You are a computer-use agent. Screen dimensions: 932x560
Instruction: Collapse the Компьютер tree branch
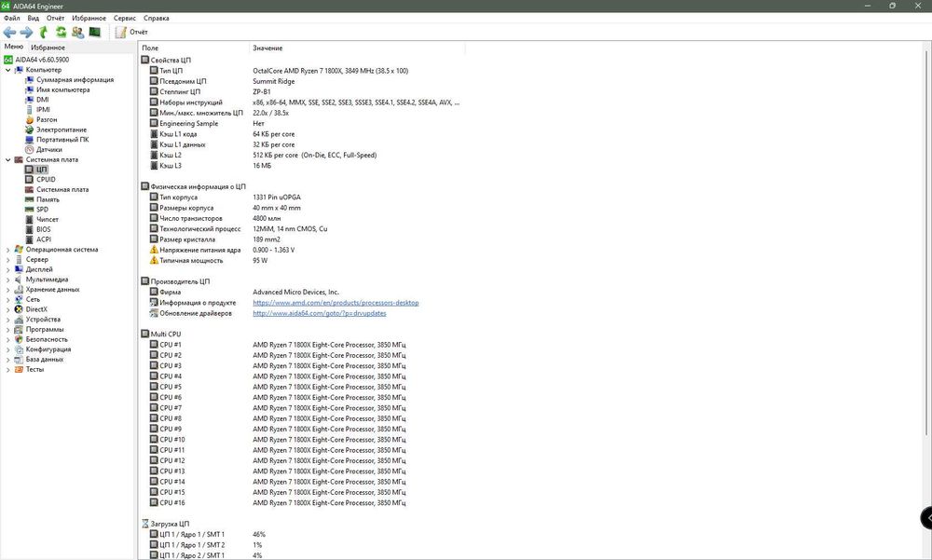coord(7,70)
